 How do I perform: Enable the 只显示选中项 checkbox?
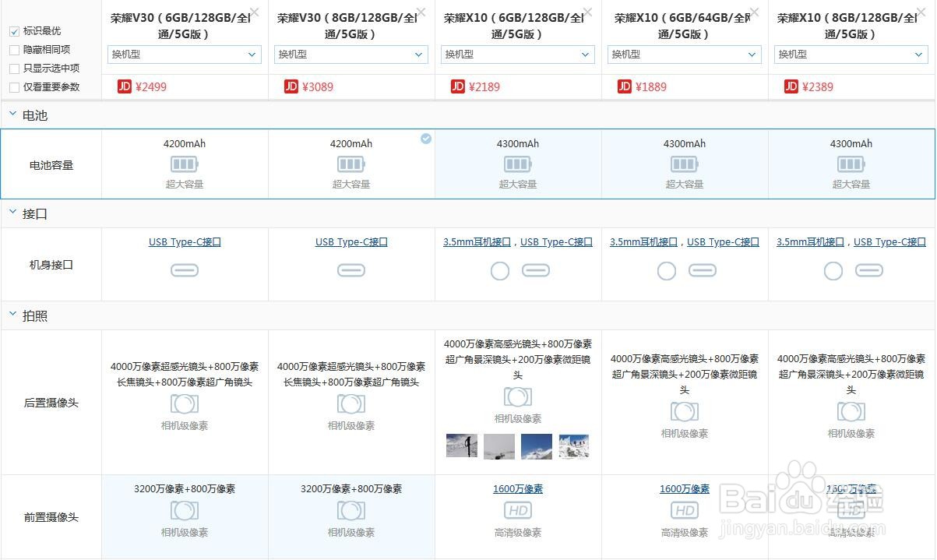click(x=14, y=69)
